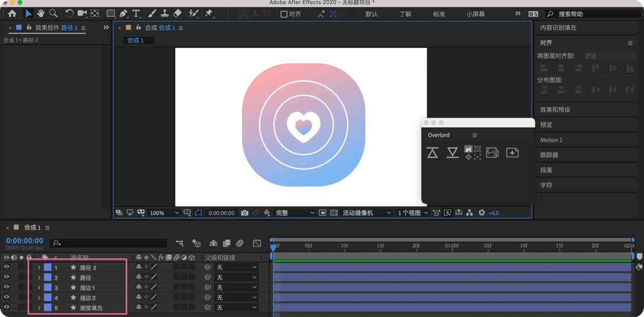Viewport: 644px width, 317px height.
Task: Open the 跟踪器 panel
Action: [549, 155]
